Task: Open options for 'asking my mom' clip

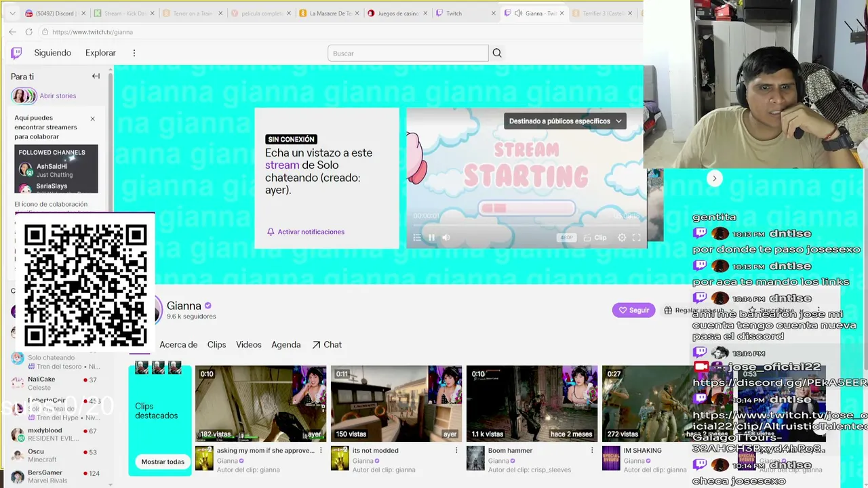Action: tap(321, 450)
